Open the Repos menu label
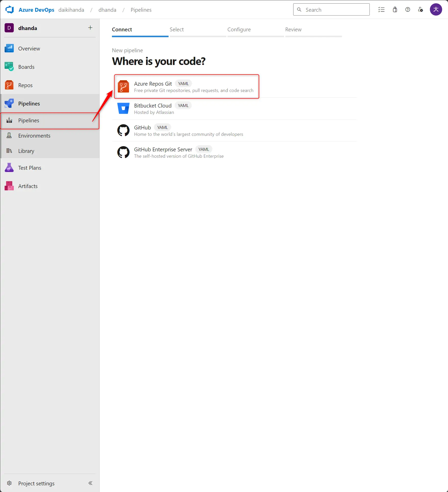The width and height of the screenshot is (448, 492). pos(25,85)
